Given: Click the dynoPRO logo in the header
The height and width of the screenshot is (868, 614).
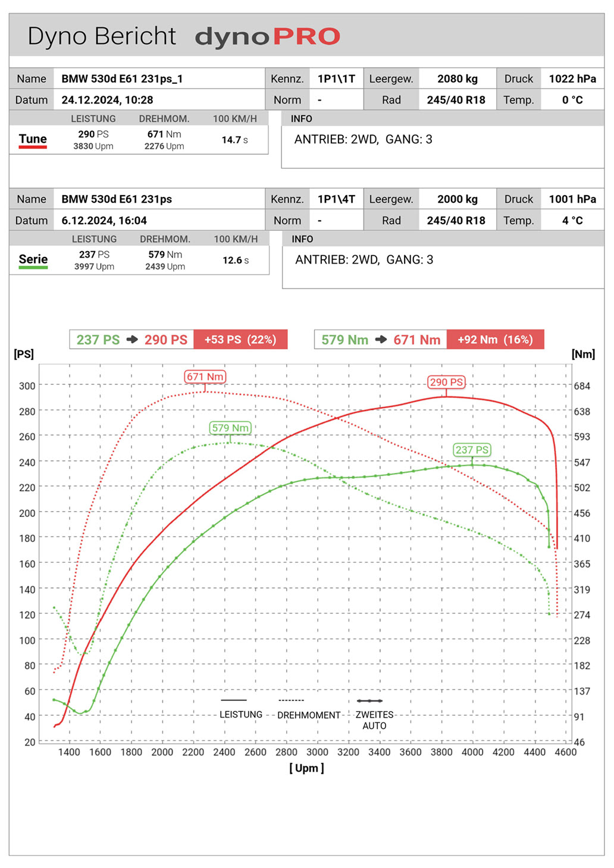Looking at the screenshot, I should click(x=268, y=37).
